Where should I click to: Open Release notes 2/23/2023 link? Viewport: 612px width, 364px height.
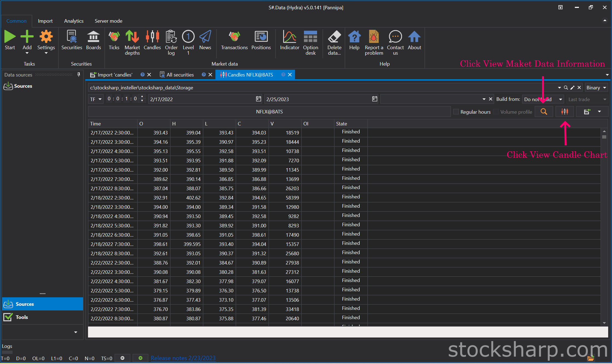click(x=183, y=358)
